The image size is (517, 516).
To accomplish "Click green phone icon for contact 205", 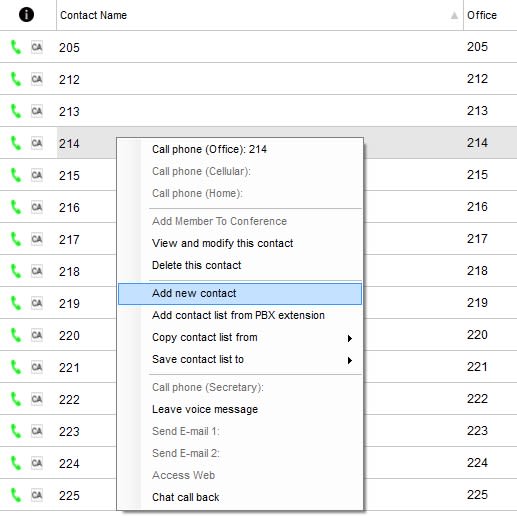I will click(16, 47).
